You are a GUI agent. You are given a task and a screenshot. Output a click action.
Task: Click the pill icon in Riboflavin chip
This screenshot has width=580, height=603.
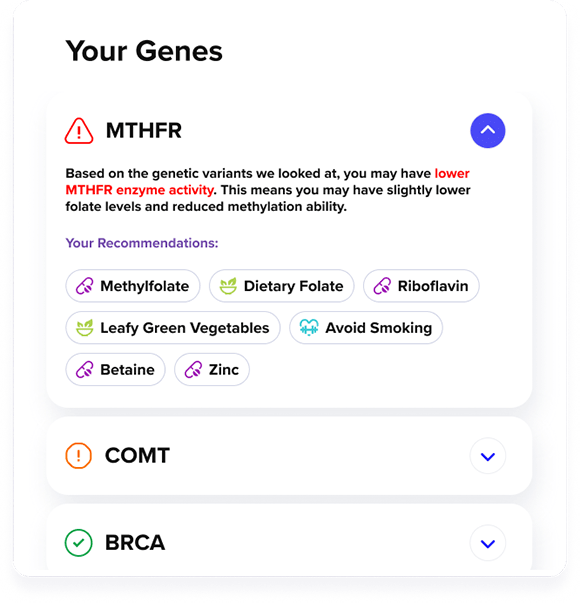[382, 286]
